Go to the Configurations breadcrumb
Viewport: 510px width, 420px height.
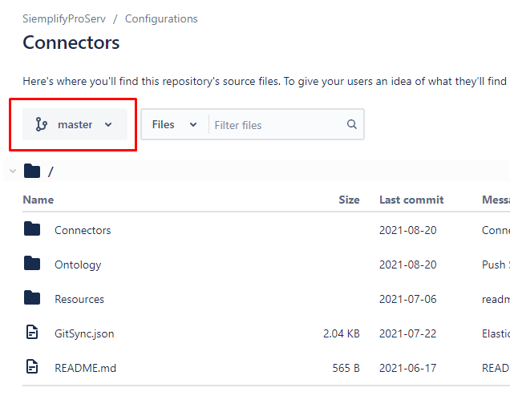[161, 18]
